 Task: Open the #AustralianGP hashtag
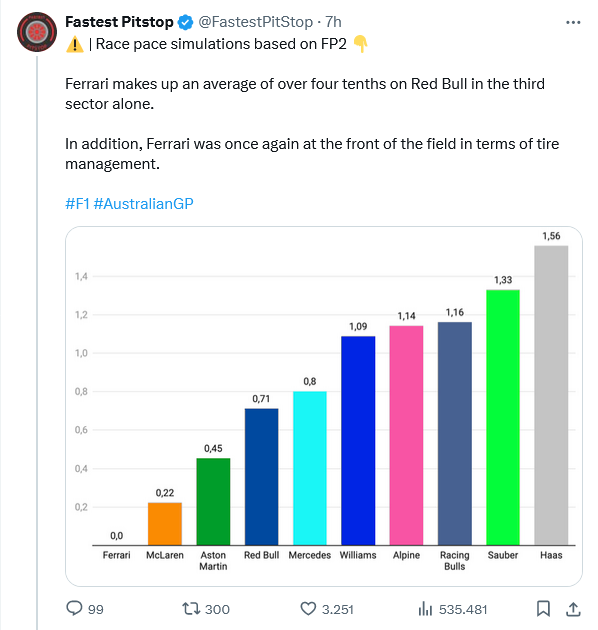pyautogui.click(x=143, y=204)
